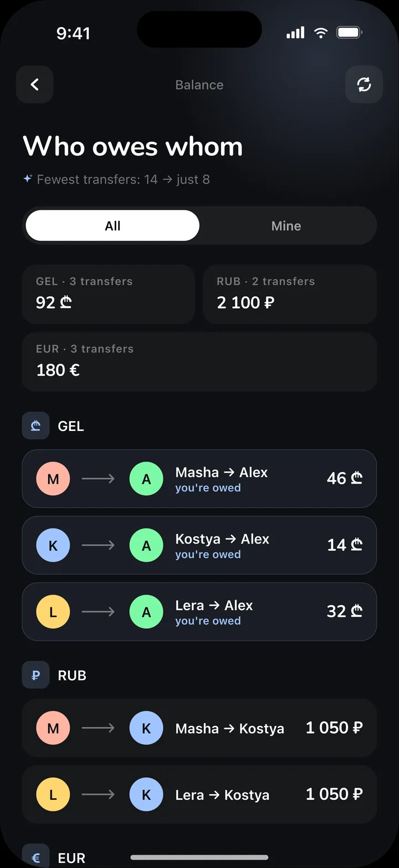
Task: Tap the RUB ruble section icon
Action: [36, 676]
